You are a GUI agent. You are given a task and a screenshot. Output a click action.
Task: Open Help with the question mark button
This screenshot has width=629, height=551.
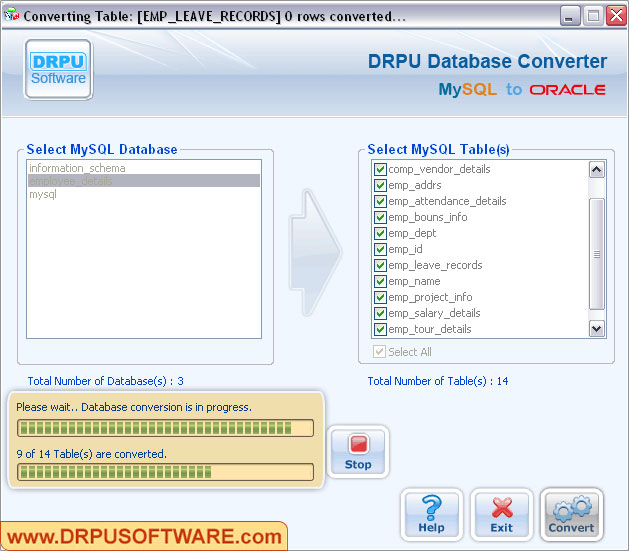432,515
